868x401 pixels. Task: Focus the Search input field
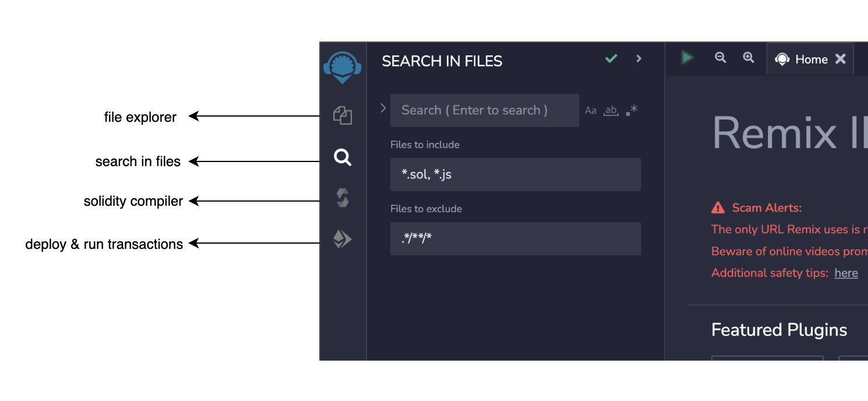pos(485,110)
